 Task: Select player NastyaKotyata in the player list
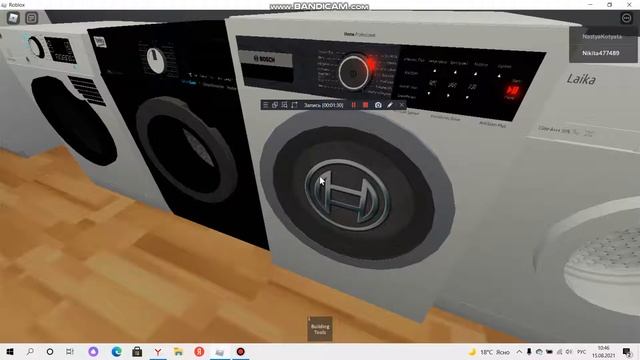(602, 37)
